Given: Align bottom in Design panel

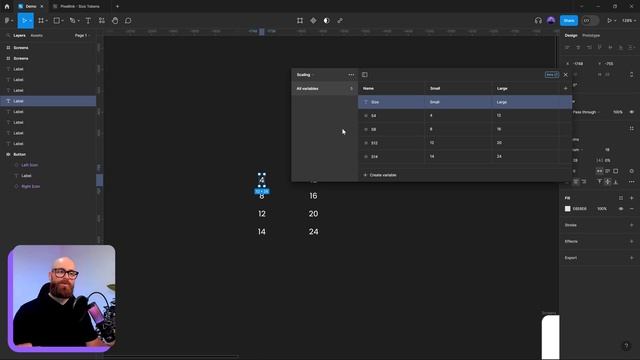Looking at the screenshot, I should [621, 48].
